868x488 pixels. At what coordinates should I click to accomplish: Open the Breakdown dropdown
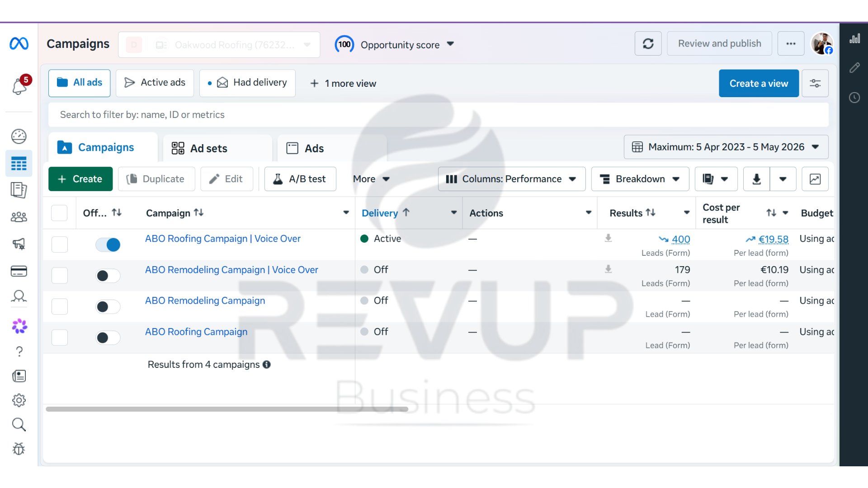point(640,179)
